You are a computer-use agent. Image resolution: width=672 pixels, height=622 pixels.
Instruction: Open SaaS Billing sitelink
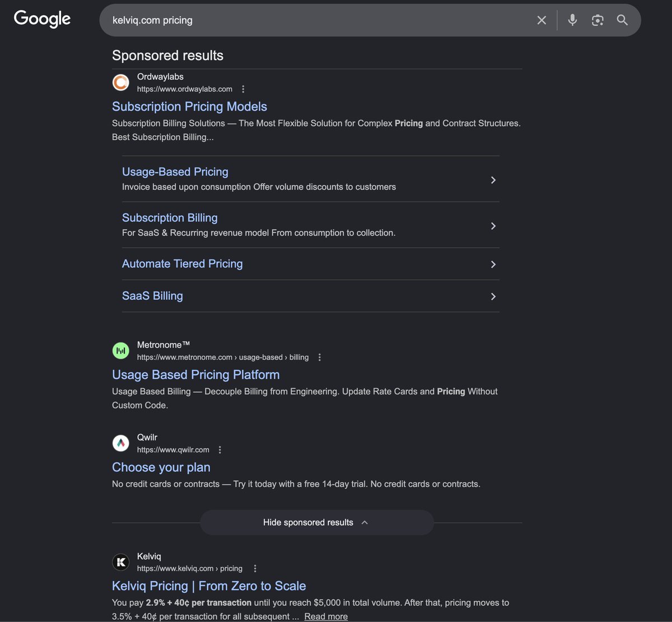tap(152, 296)
